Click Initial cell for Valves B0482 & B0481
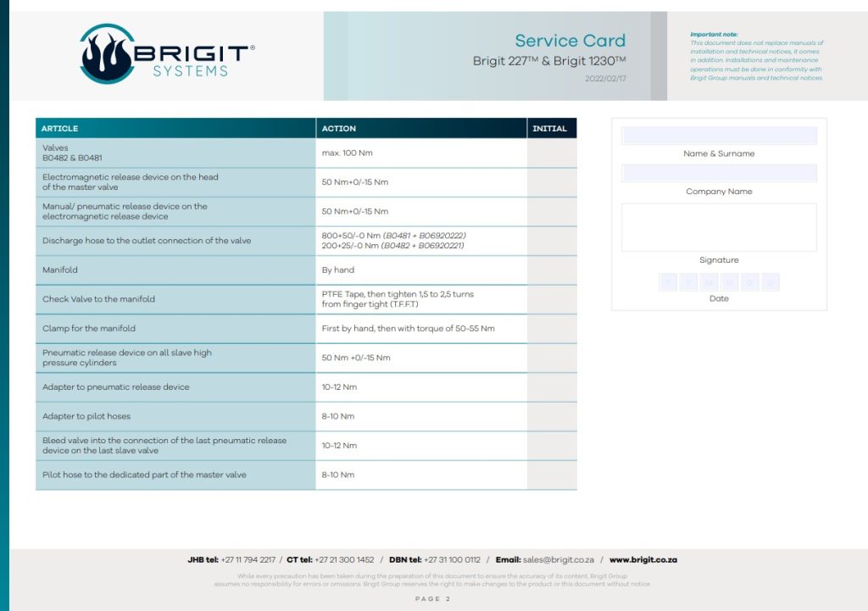The height and width of the screenshot is (611, 868). point(552,153)
